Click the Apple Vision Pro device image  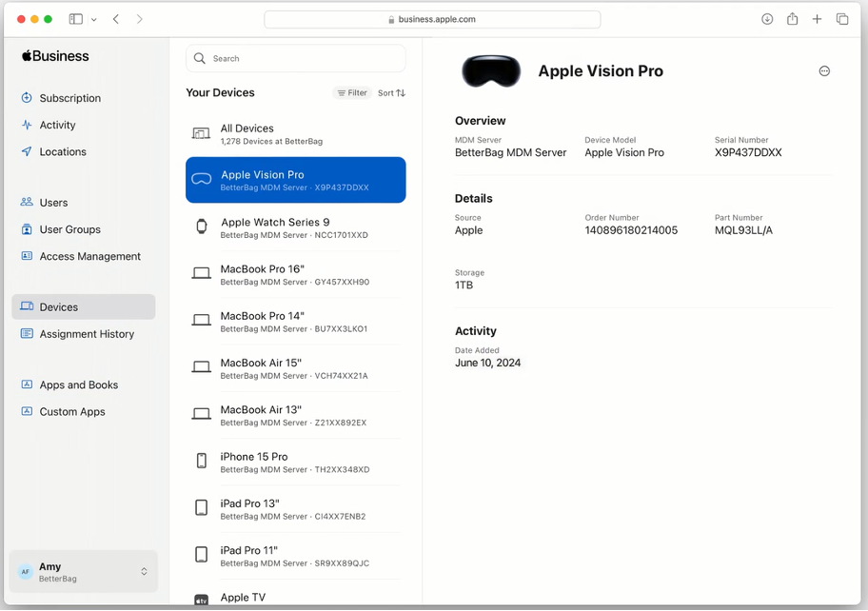point(491,71)
